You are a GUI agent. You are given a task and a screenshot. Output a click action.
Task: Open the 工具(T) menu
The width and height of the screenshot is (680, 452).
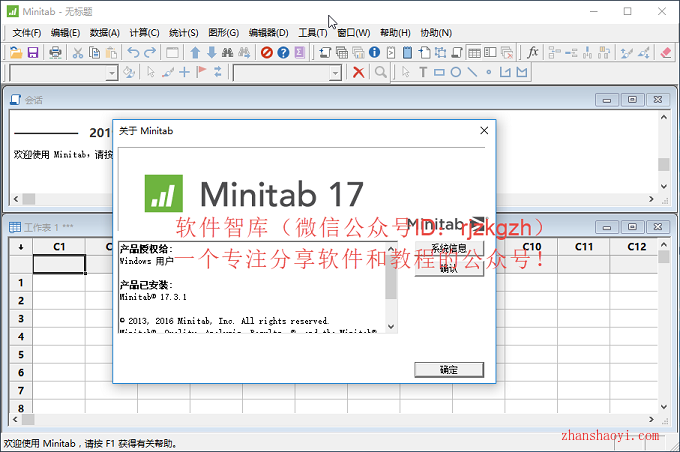click(313, 33)
